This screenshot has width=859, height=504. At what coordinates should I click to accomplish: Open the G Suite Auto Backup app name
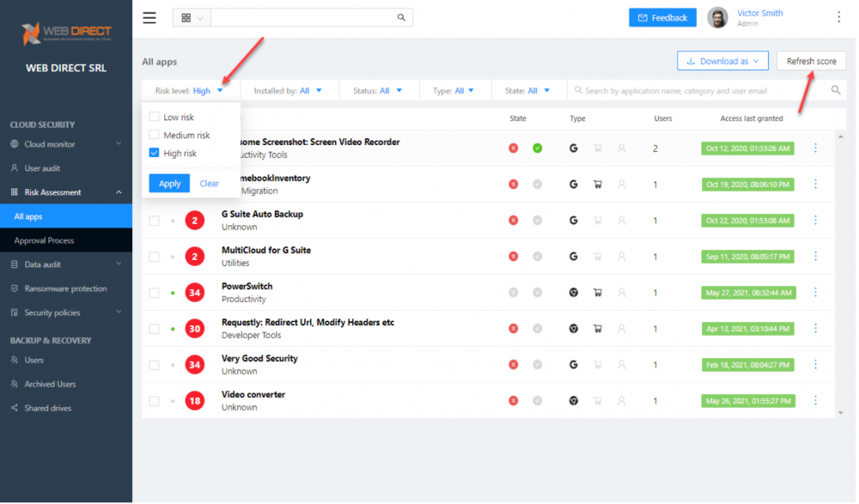(263, 215)
